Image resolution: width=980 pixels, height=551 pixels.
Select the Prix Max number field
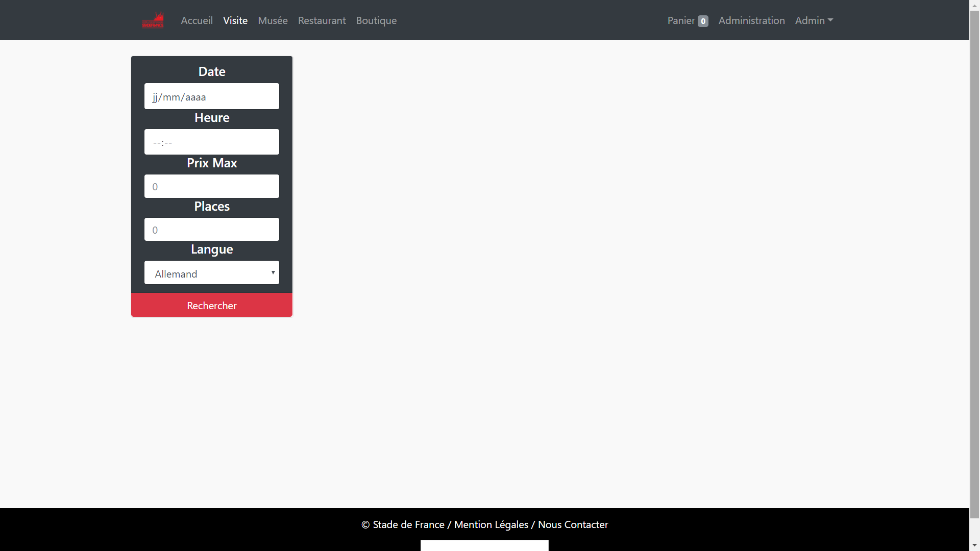tap(212, 186)
